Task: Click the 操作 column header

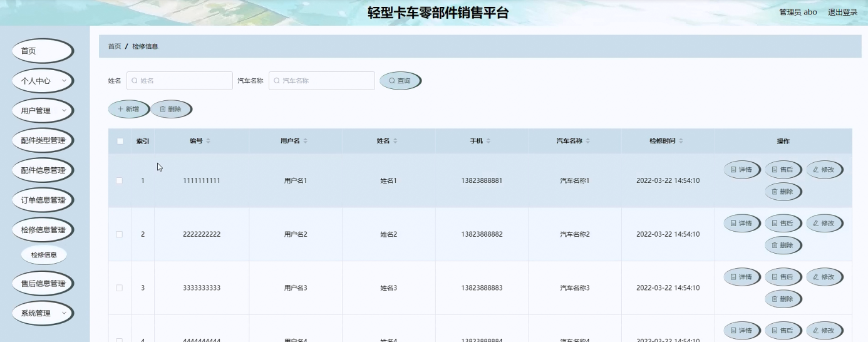Action: (x=783, y=142)
